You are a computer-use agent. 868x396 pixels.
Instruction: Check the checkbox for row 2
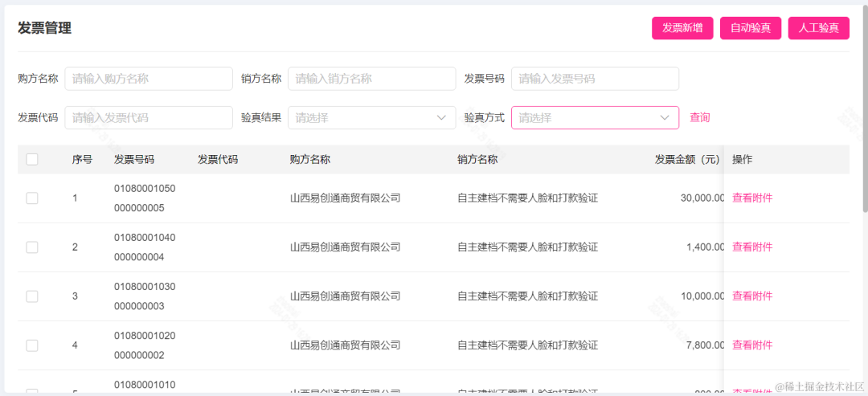(32, 247)
